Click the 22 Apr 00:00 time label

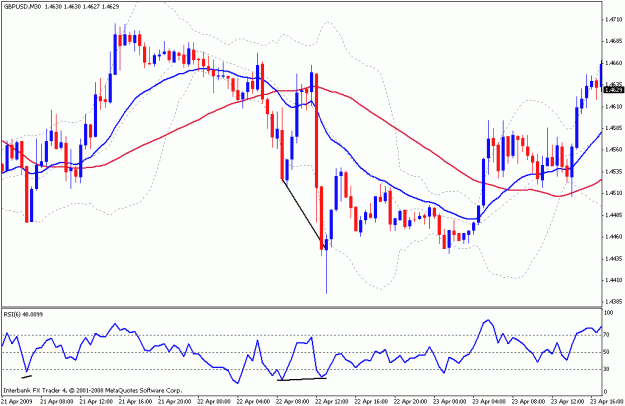[x=213, y=401]
